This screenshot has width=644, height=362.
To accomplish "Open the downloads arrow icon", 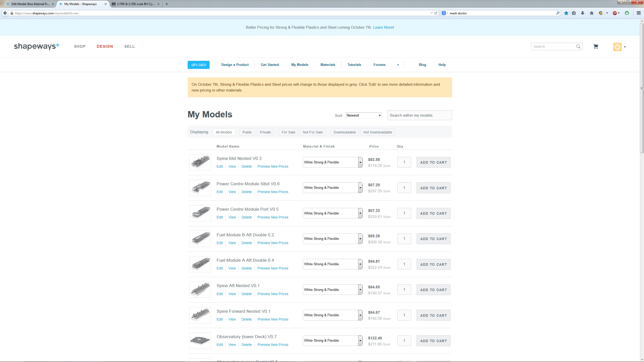I will [x=583, y=13].
